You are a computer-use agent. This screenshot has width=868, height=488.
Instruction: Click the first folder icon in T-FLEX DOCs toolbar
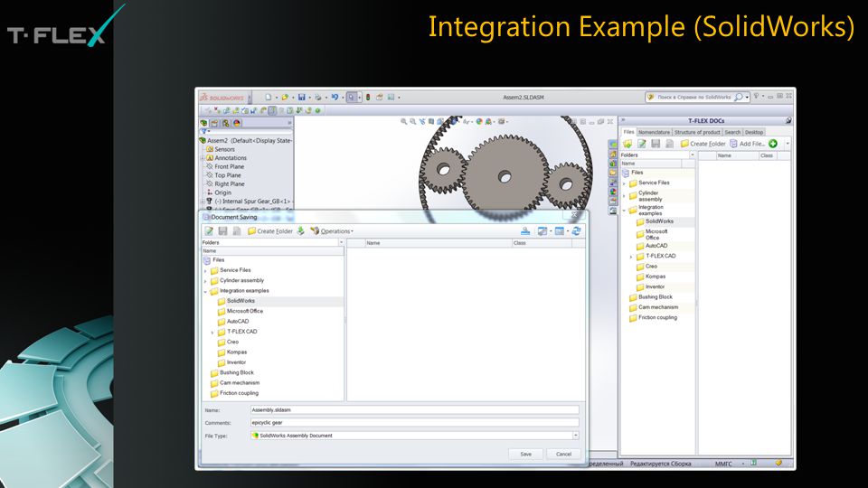pyautogui.click(x=627, y=144)
